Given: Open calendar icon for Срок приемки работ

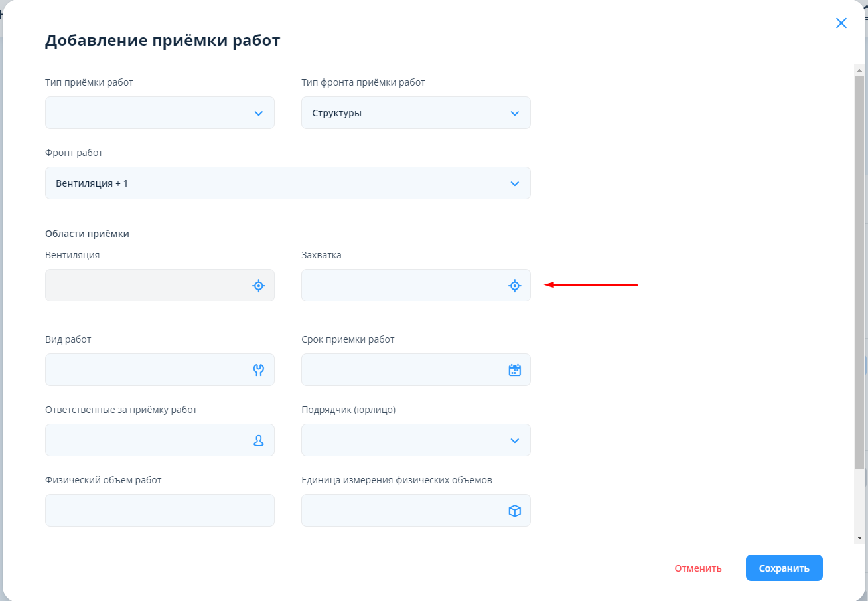Looking at the screenshot, I should (x=514, y=370).
